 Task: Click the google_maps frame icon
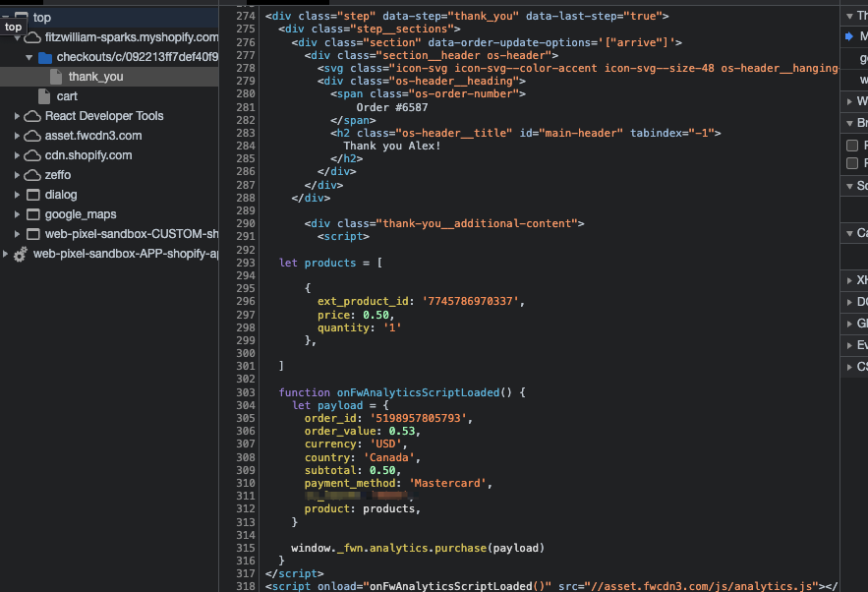(x=32, y=214)
